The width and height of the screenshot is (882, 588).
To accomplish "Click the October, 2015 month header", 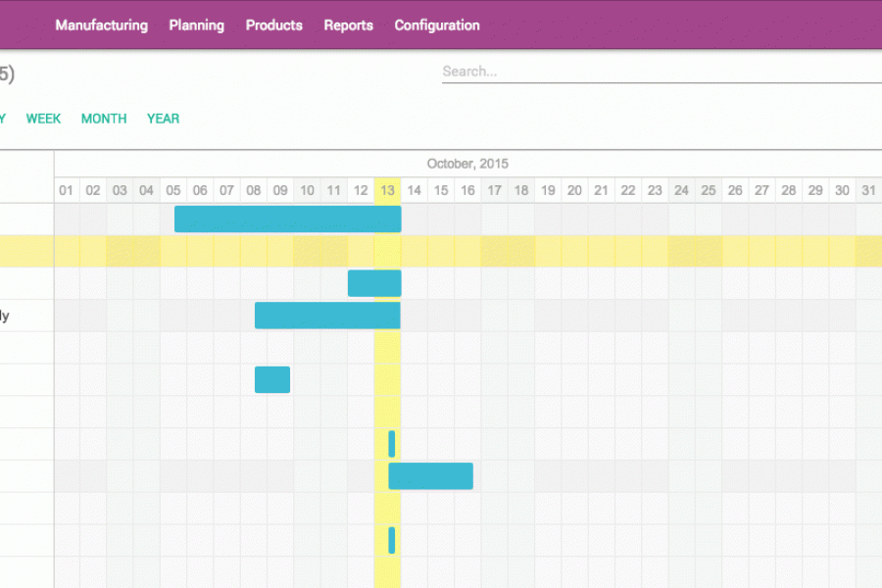I will [x=467, y=164].
